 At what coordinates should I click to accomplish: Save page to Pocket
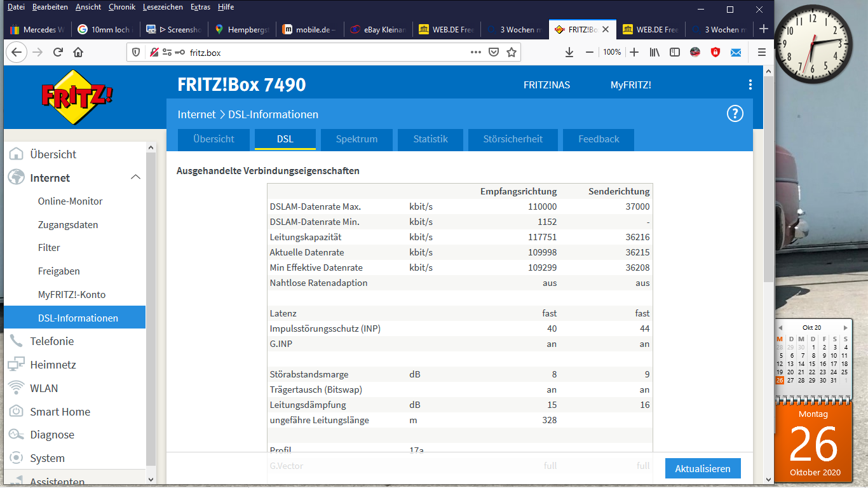(x=493, y=52)
